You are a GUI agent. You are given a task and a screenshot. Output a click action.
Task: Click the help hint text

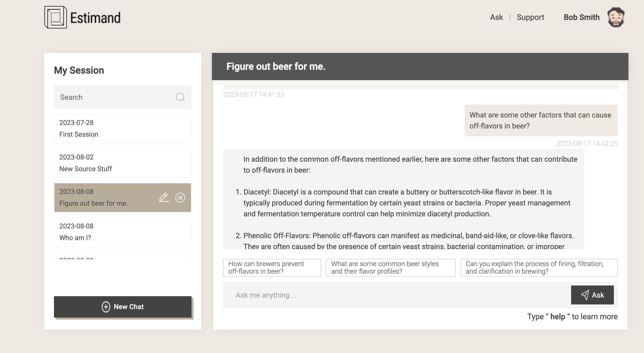click(572, 317)
